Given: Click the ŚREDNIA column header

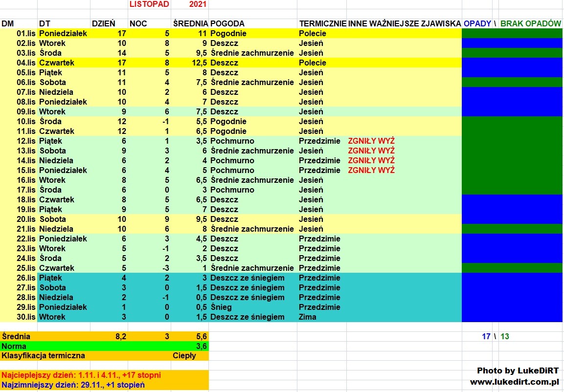Looking at the screenshot, I should [190, 23].
